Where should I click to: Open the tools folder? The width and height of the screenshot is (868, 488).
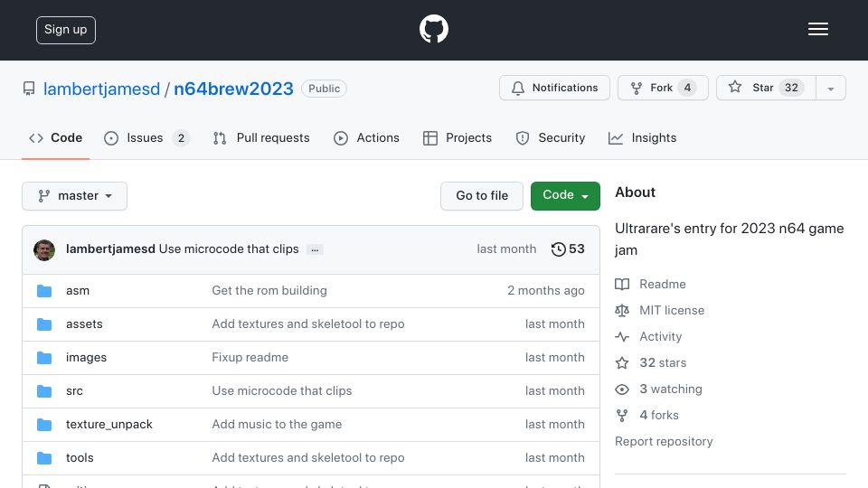pos(80,457)
